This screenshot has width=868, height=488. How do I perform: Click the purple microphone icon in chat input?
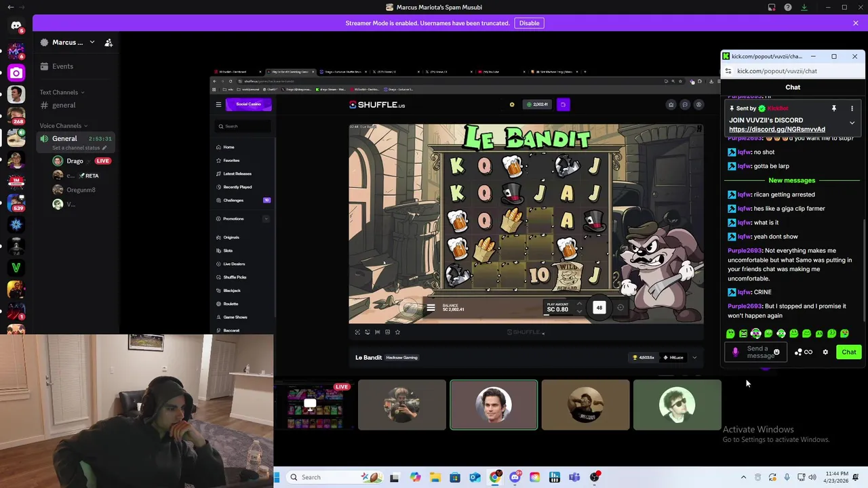pos(735,352)
